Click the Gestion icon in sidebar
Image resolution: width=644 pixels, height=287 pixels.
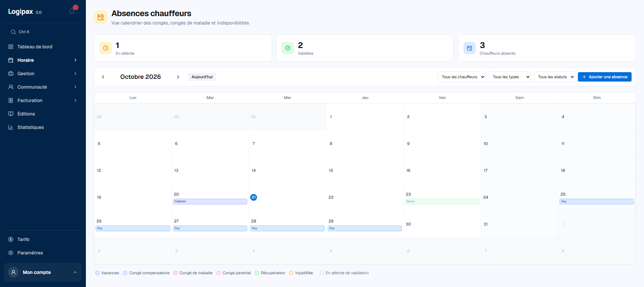[11, 74]
